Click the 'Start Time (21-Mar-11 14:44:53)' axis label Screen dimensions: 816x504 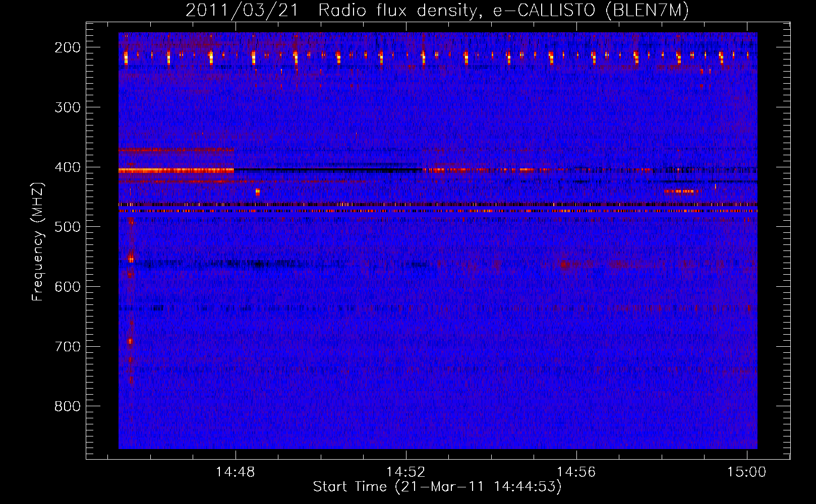(437, 487)
